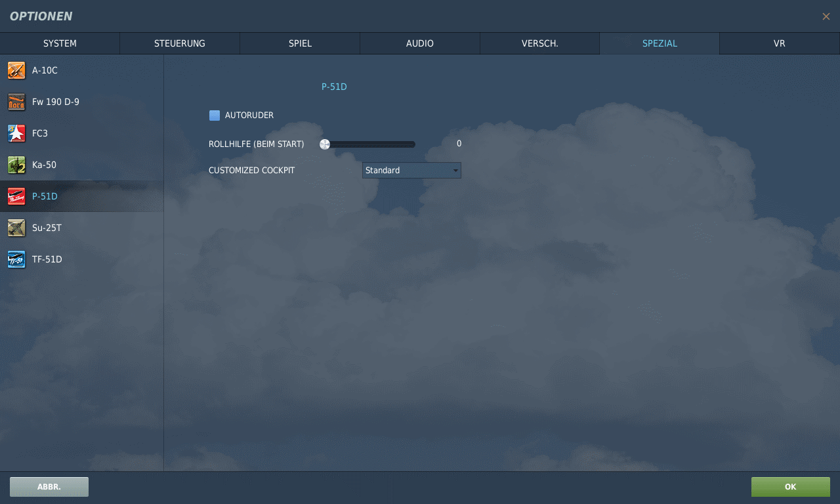This screenshot has height=504, width=840.
Task: Click the A-10C module icon
Action: (x=16, y=70)
